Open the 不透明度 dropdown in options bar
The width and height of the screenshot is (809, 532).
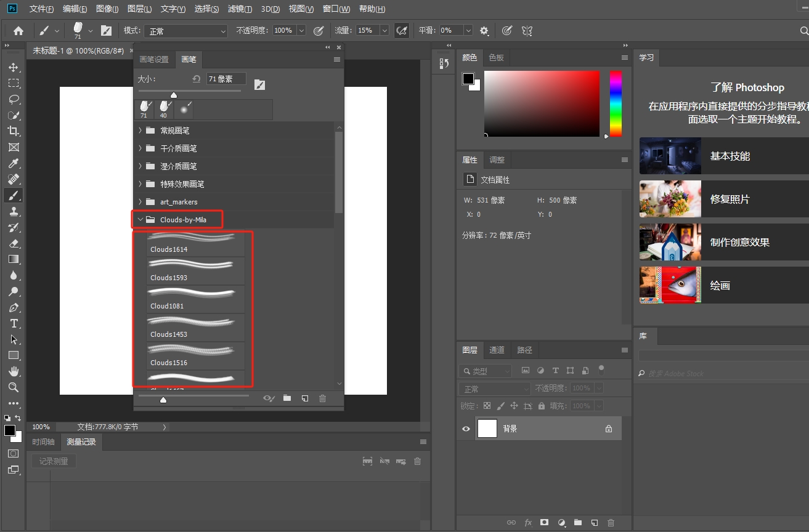pyautogui.click(x=301, y=30)
